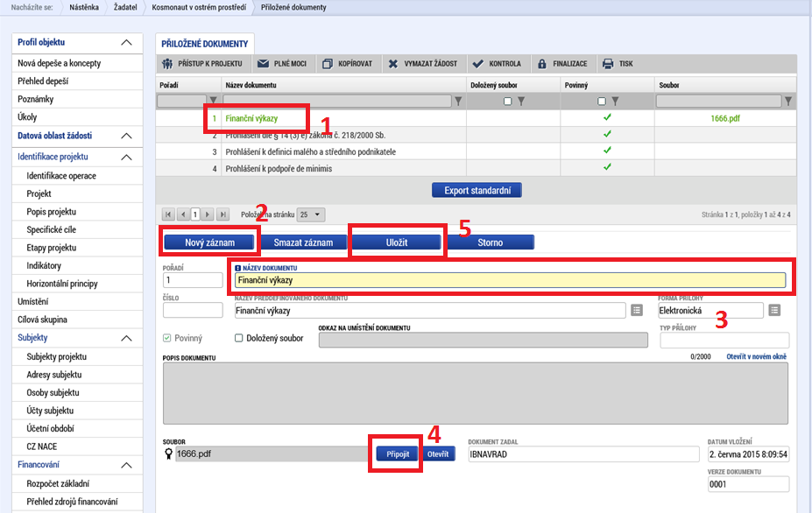Click the Kopírovat copy icon
Image resolution: width=812 pixels, height=513 pixels.
click(328, 64)
